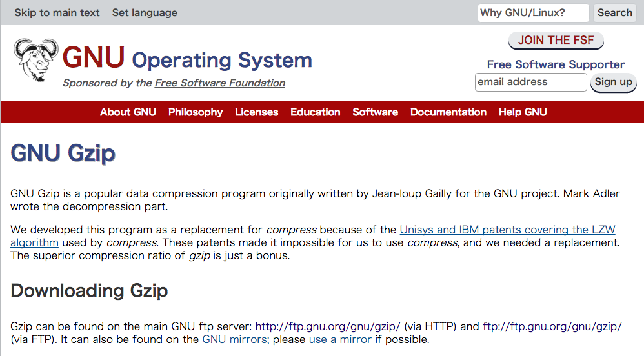Image resolution: width=644 pixels, height=356 pixels.
Task: Open the Documentation menu item
Action: [x=448, y=112]
